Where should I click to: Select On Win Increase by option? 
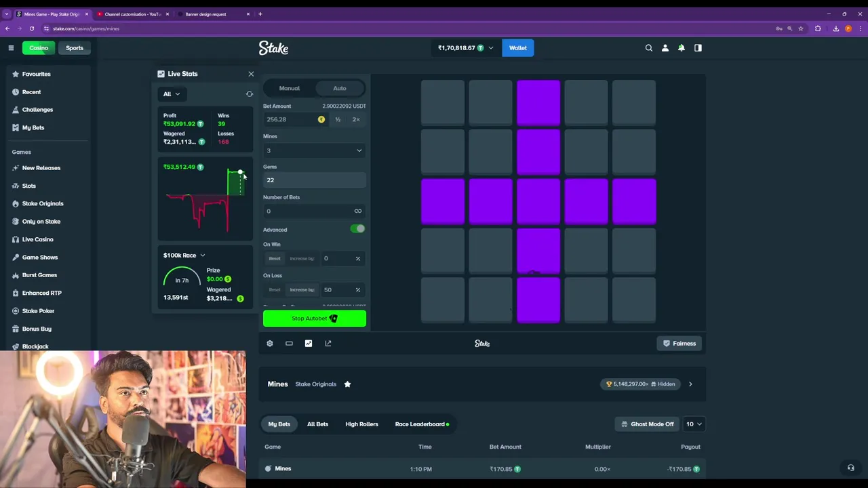(x=302, y=258)
